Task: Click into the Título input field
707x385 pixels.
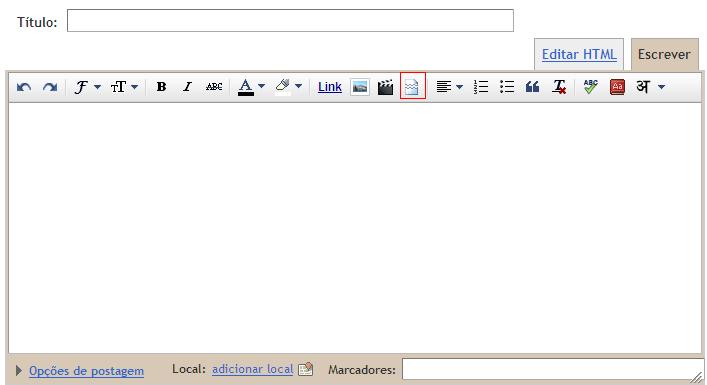Action: (x=290, y=21)
